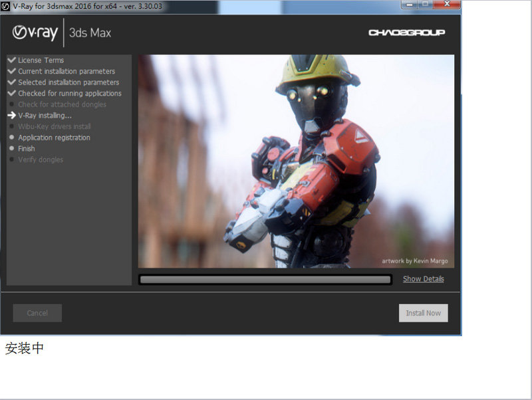The height and width of the screenshot is (400, 532).
Task: Click the V-Ray logo in header
Action: pos(35,33)
